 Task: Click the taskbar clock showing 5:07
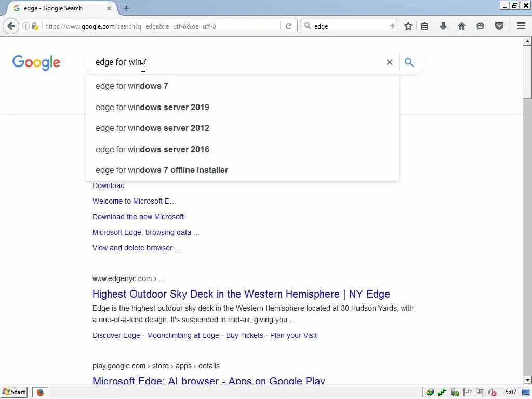tap(511, 393)
